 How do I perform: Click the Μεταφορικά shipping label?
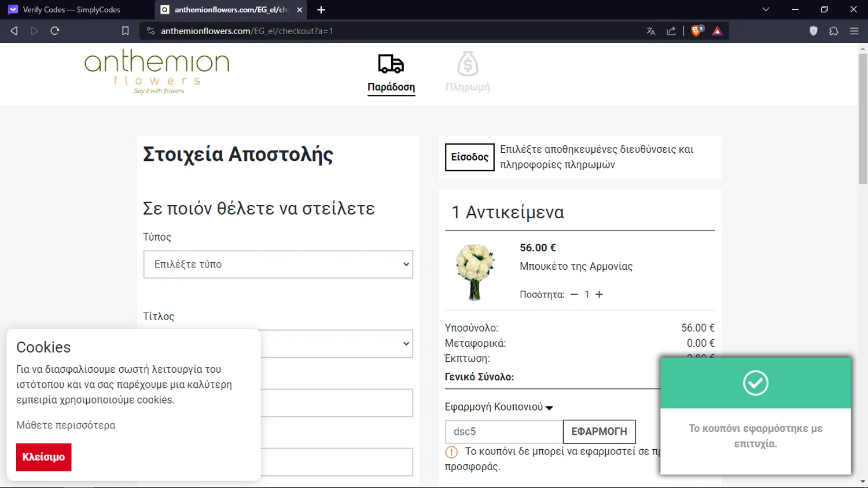tap(475, 343)
